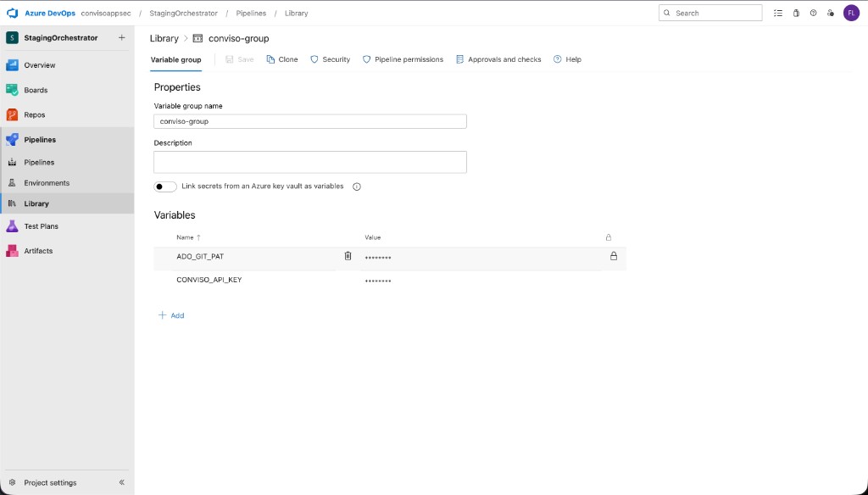Disable secret lock on ADO_GIT_PAT value
The width and height of the screenshot is (868, 495).
coord(614,255)
